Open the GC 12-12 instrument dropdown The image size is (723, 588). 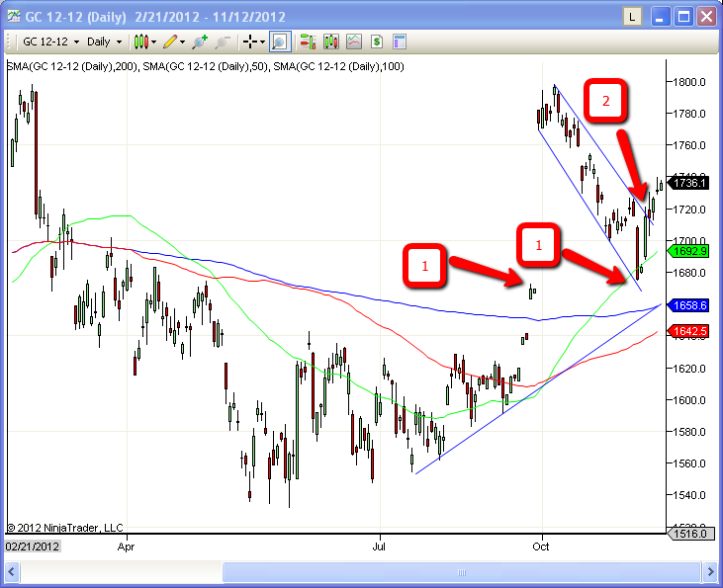(x=44, y=42)
